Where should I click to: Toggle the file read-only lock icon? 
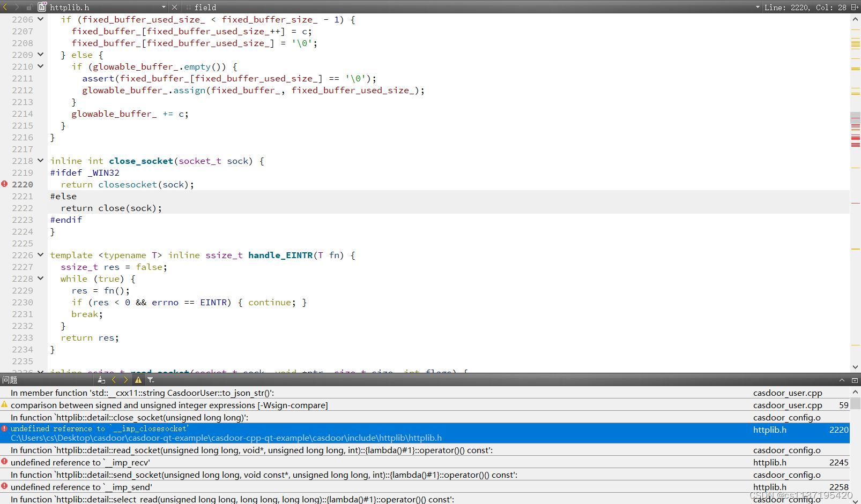[x=29, y=7]
